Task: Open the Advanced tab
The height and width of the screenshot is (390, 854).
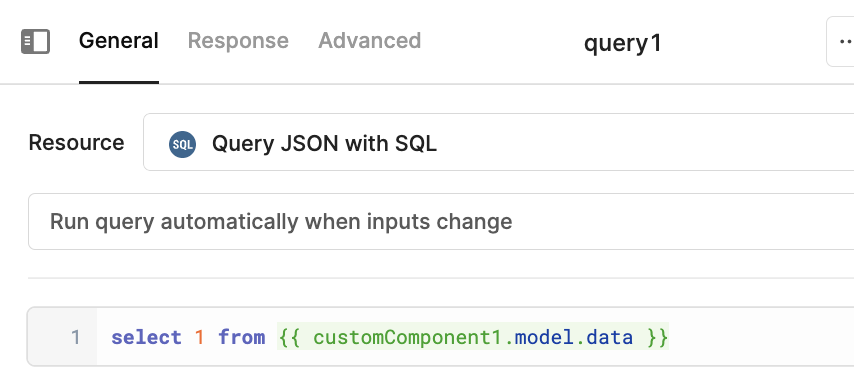Action: (x=369, y=41)
